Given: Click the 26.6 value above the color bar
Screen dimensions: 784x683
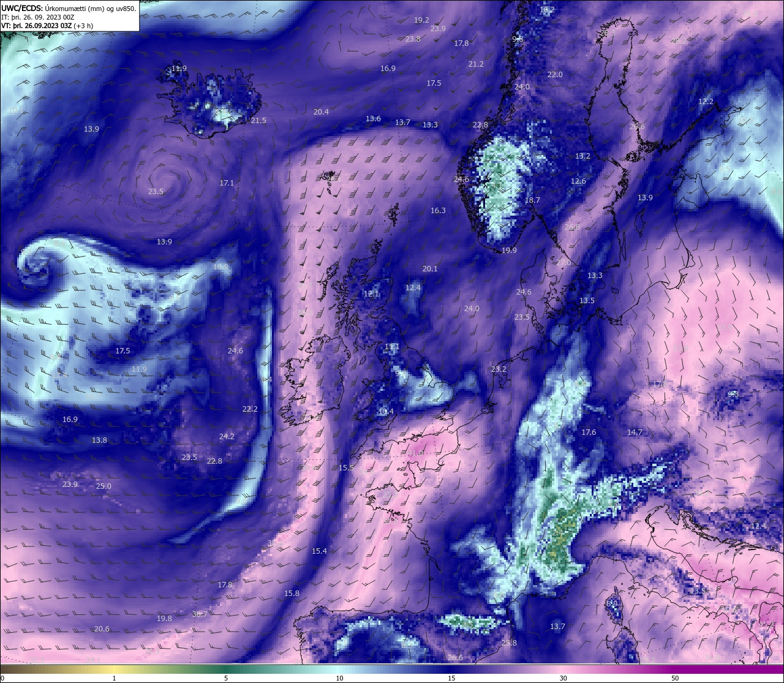Looking at the screenshot, I should pos(455,658).
